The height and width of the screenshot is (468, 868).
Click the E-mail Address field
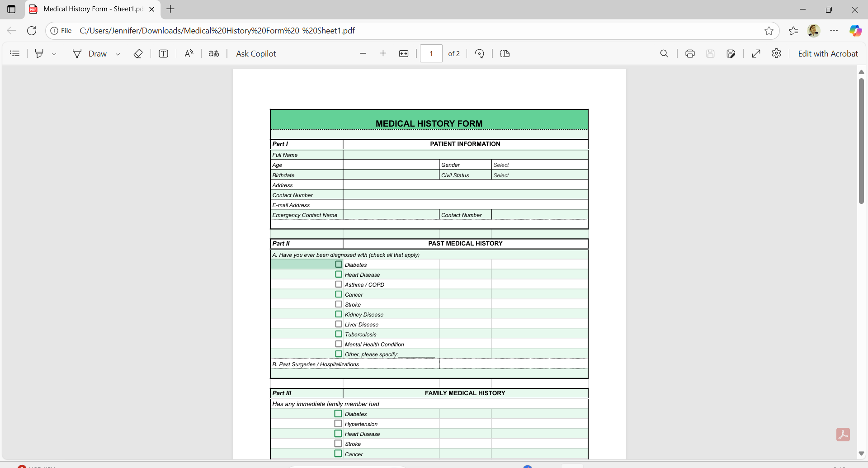[x=465, y=205]
